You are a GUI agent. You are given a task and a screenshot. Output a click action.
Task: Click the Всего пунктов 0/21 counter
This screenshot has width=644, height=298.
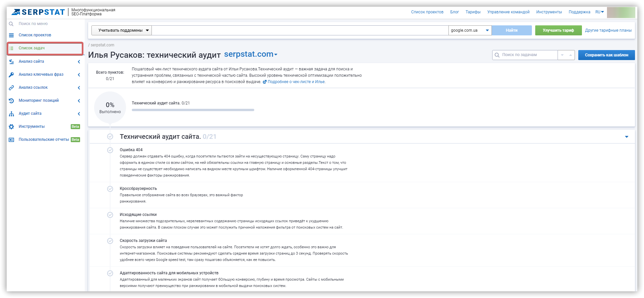click(110, 75)
